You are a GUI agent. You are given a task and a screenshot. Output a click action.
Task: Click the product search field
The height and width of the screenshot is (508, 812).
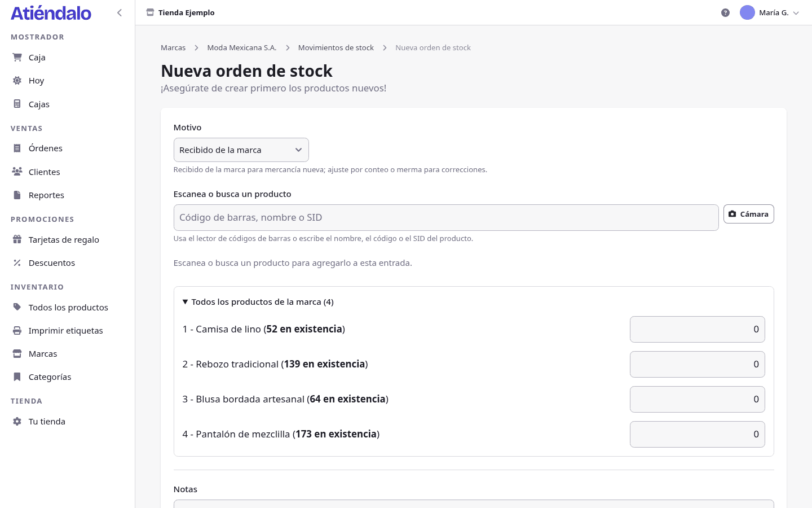tap(446, 217)
